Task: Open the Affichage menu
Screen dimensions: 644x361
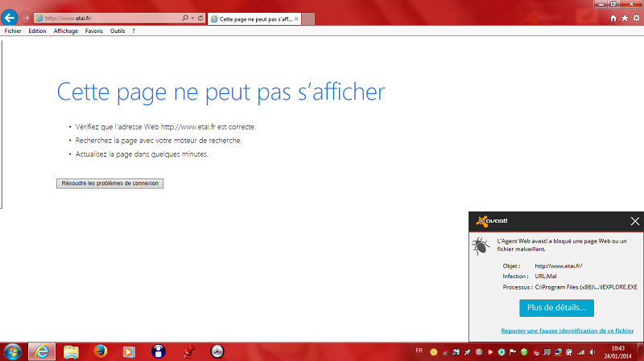Action: coord(66,31)
